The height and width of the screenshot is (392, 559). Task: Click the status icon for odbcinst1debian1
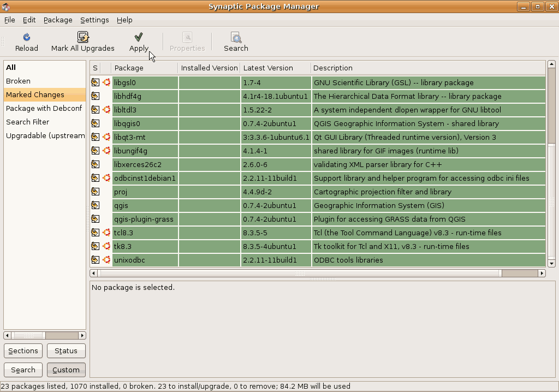point(95,178)
